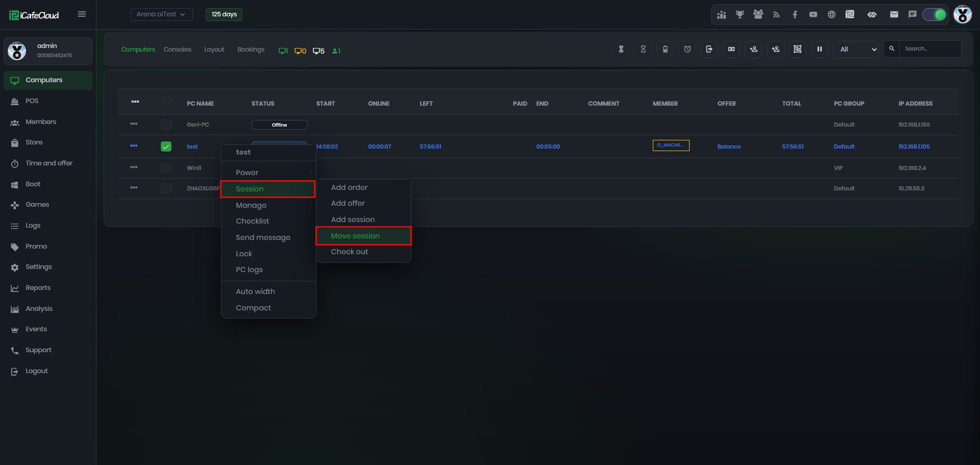The image size is (980, 465).
Task: Open actions dots for test row
Action: click(x=134, y=146)
